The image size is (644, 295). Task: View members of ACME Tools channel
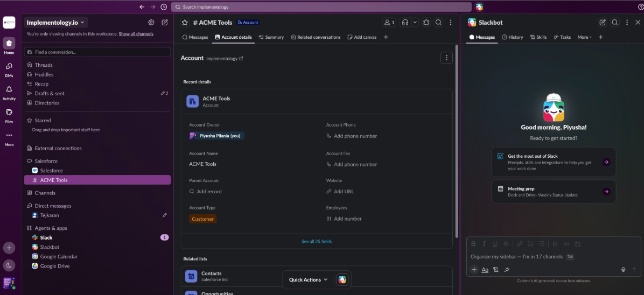389,23
